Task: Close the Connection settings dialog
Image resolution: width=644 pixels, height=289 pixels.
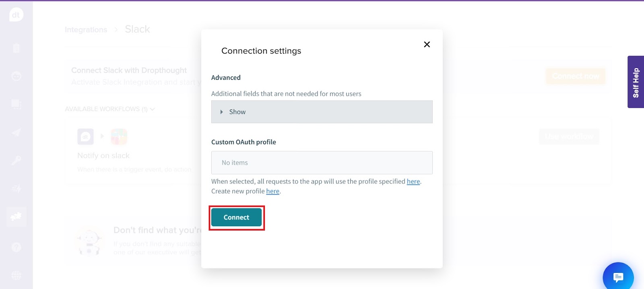Action: pos(427,44)
